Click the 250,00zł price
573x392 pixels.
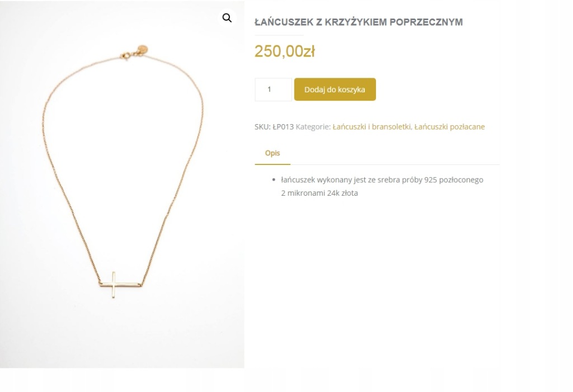(285, 51)
